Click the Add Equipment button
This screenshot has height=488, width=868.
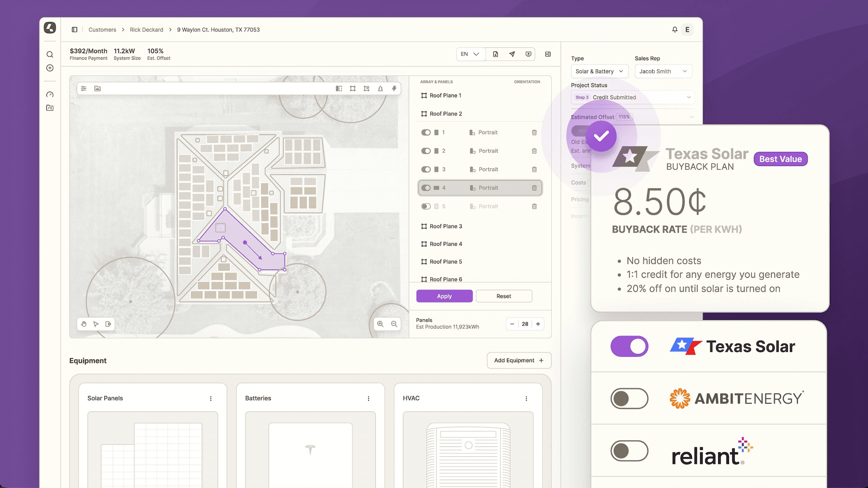pyautogui.click(x=518, y=360)
